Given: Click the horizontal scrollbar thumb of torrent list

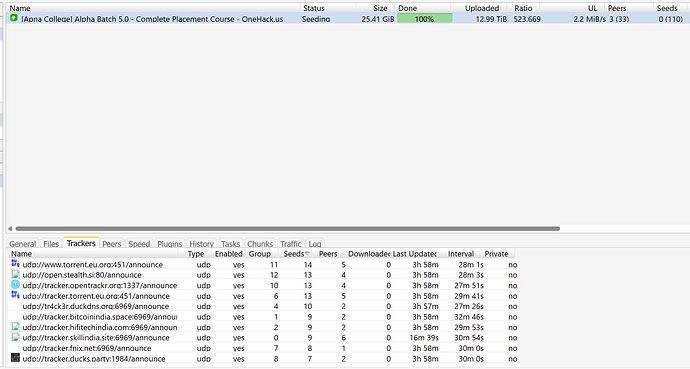Looking at the screenshot, I should pyautogui.click(x=288, y=229).
